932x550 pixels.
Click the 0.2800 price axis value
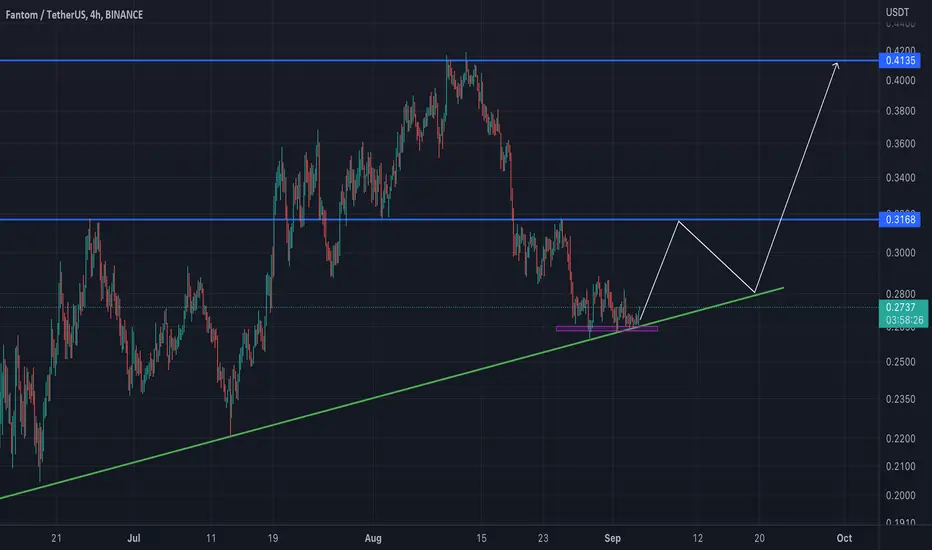tap(900, 294)
